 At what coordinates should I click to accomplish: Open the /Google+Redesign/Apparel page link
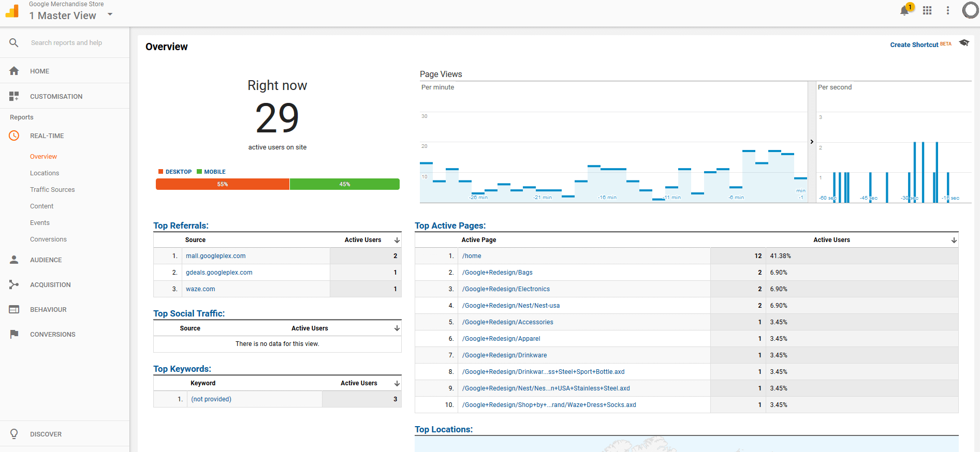(x=501, y=339)
